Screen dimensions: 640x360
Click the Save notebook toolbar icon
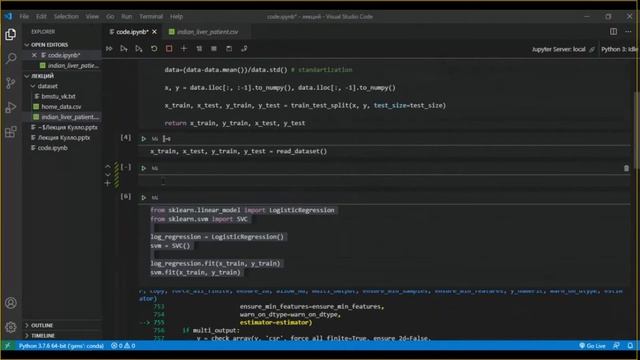pyautogui.click(x=229, y=49)
